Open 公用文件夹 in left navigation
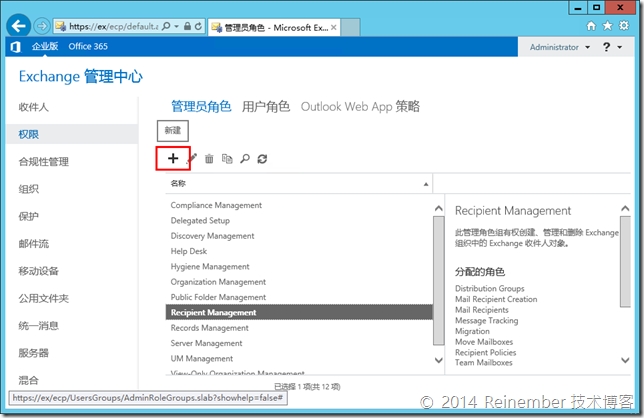The image size is (644, 418). [x=44, y=299]
